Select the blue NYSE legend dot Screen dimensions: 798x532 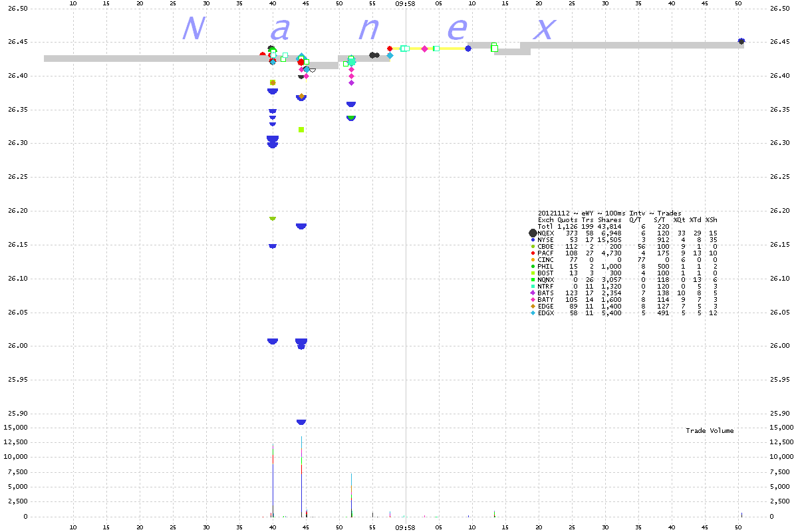pos(533,239)
